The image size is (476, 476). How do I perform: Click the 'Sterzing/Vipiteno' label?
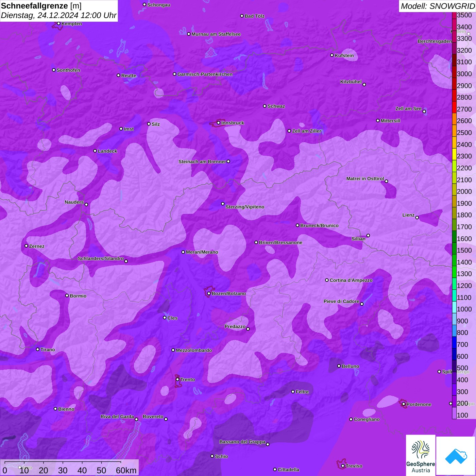[x=245, y=207]
